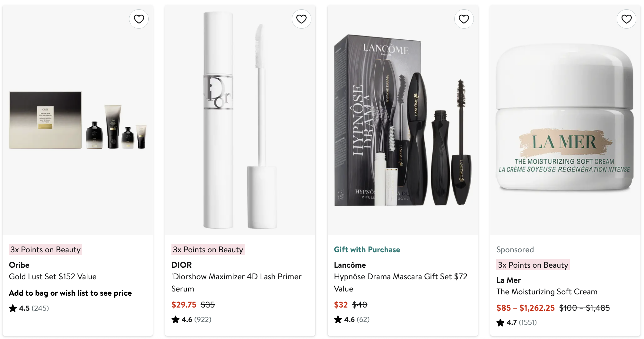Open the 4.7 star La Mer reviews
The height and width of the screenshot is (339, 644).
point(517,323)
